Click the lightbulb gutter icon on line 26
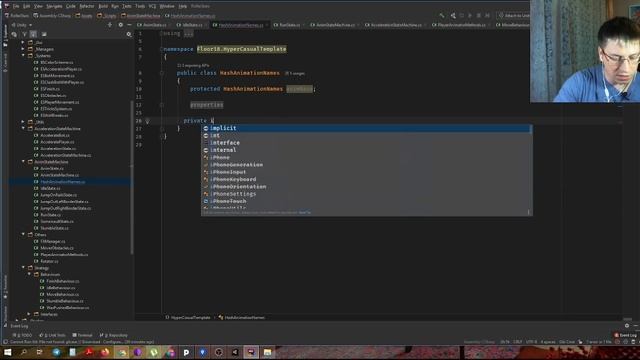Image resolution: width=640 pixels, height=360 pixels. pyautogui.click(x=147, y=121)
